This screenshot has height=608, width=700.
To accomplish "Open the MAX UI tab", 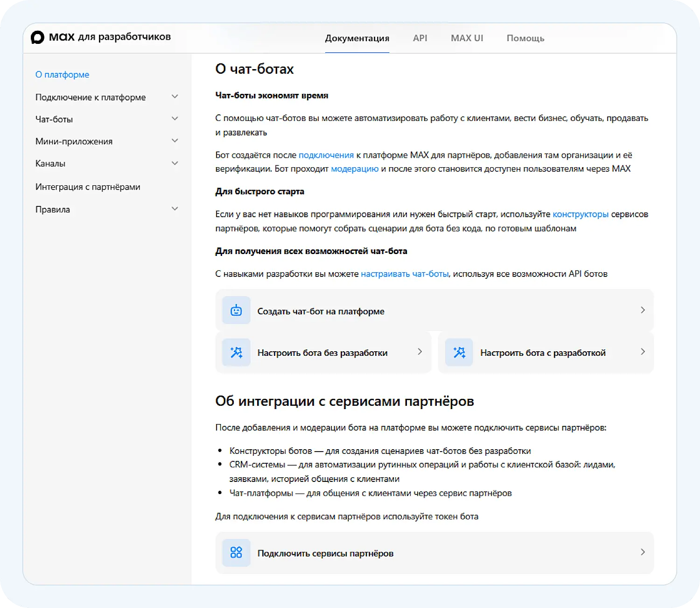I will tap(467, 38).
